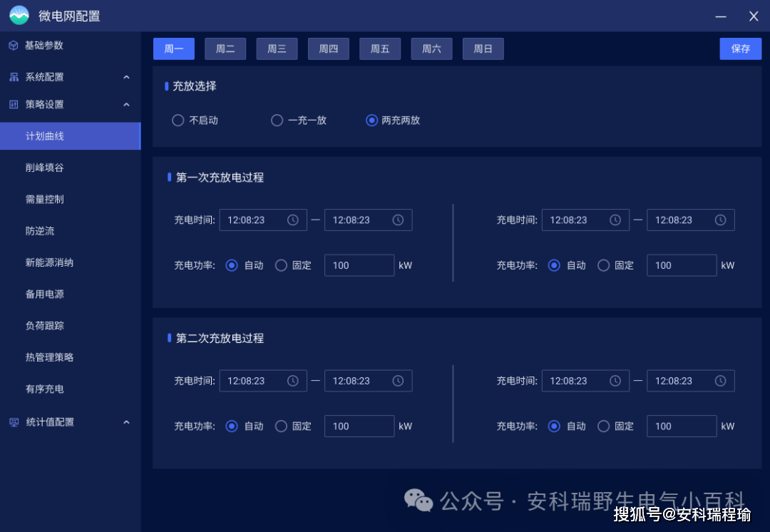Image resolution: width=770 pixels, height=532 pixels.
Task: Click the 微电网配置 app logo icon
Action: (19, 15)
